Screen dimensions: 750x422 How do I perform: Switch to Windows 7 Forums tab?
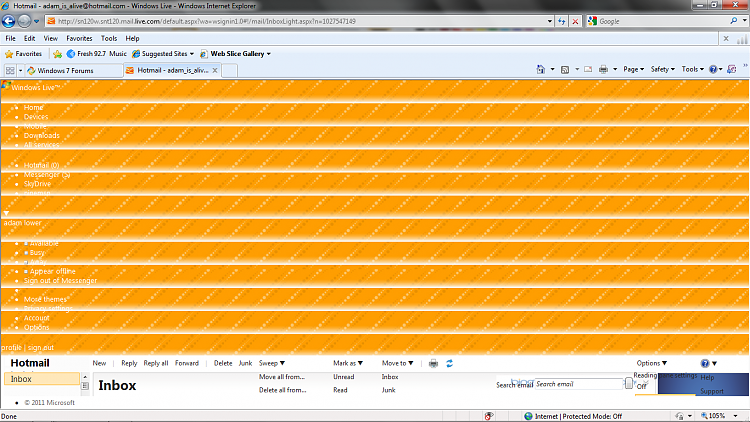coord(74,71)
